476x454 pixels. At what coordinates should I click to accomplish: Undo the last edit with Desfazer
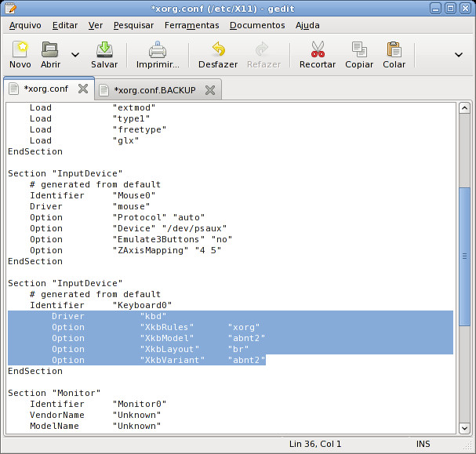pyautogui.click(x=218, y=55)
